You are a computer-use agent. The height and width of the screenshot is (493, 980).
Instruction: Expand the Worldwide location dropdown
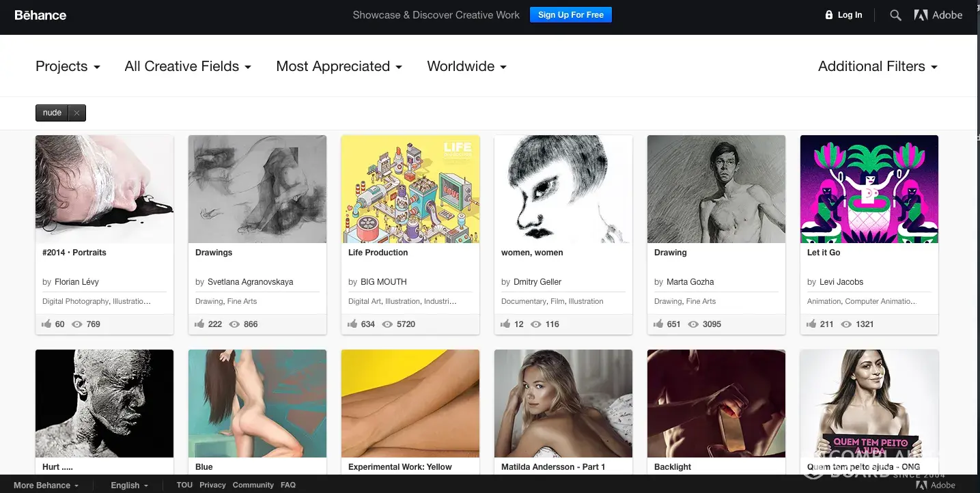pos(466,66)
